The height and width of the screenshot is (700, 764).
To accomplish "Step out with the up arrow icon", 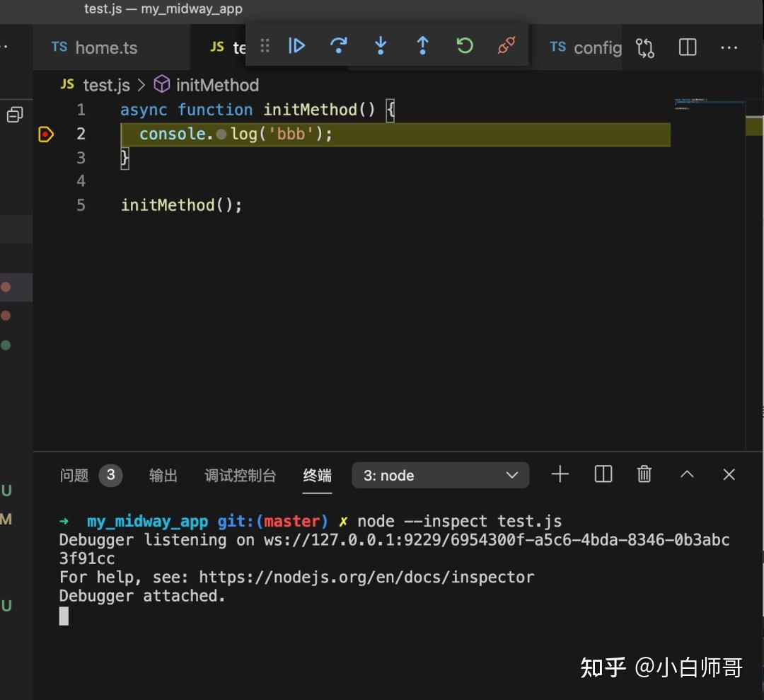I will [422, 46].
